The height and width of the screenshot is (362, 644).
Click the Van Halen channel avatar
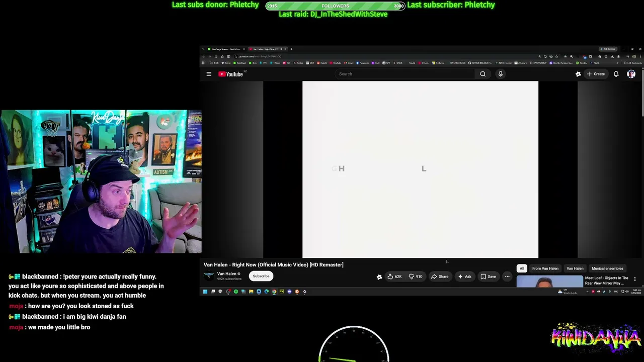pos(209,276)
